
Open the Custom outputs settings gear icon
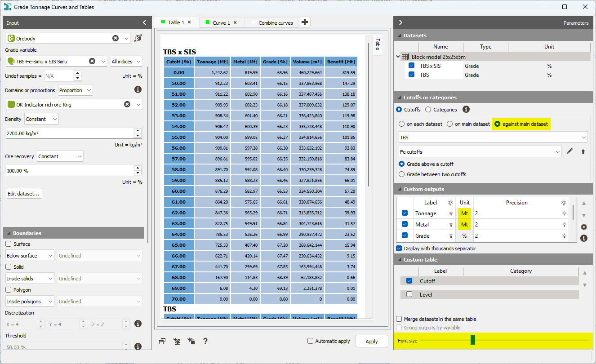coord(583,227)
